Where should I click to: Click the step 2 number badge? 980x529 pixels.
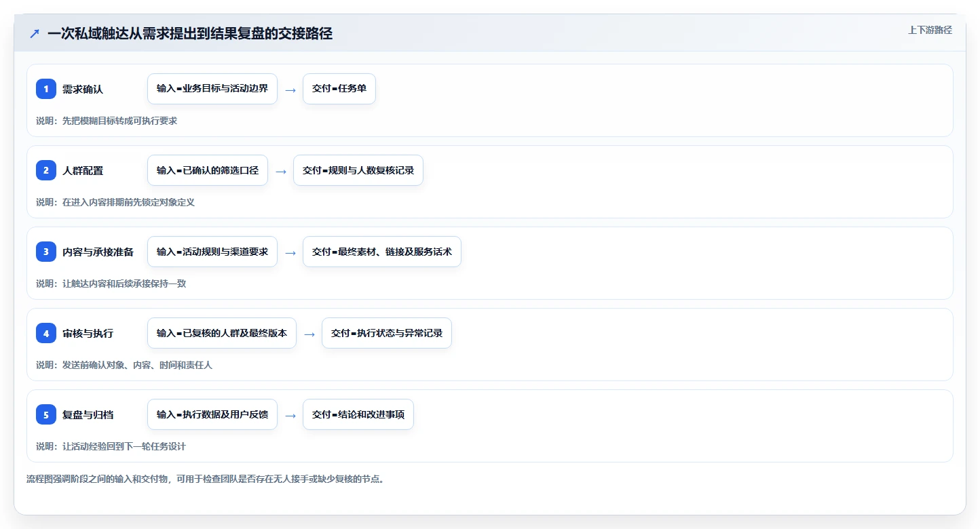pos(46,170)
